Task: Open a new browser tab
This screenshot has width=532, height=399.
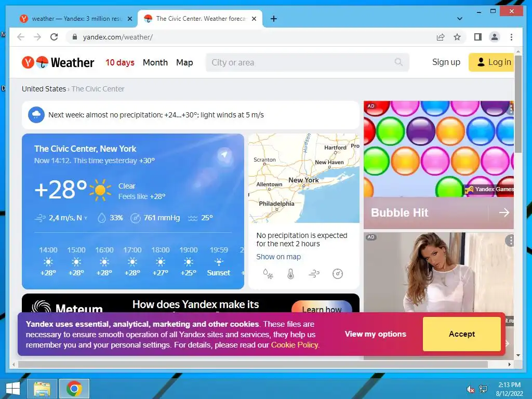Action: 274,19
